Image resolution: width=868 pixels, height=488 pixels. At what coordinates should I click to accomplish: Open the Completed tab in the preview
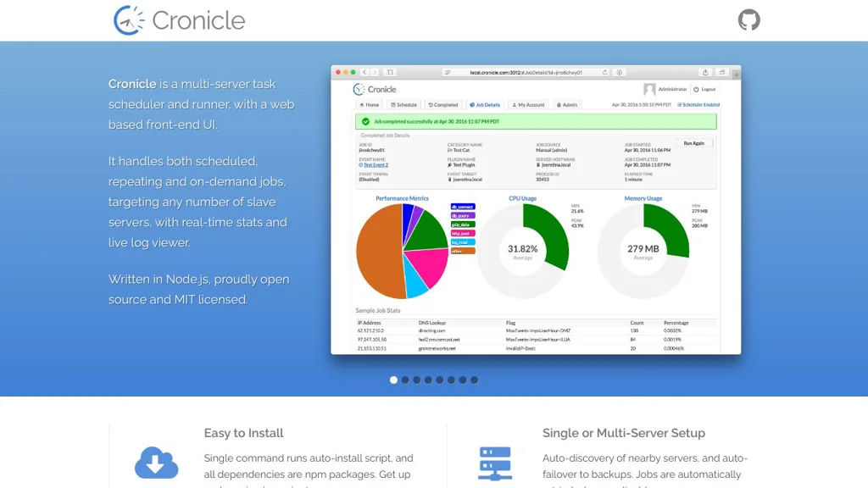(x=443, y=104)
